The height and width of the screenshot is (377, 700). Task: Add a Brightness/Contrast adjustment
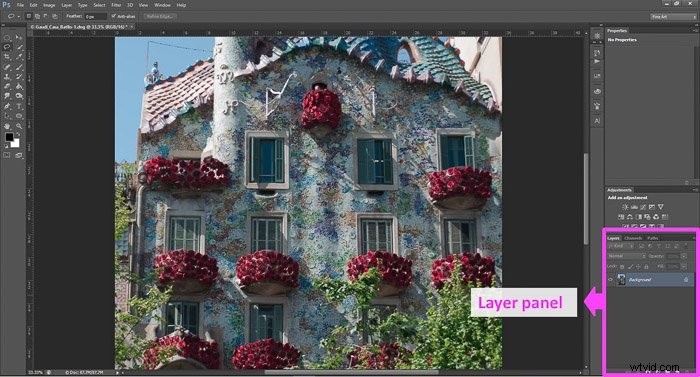pos(625,207)
